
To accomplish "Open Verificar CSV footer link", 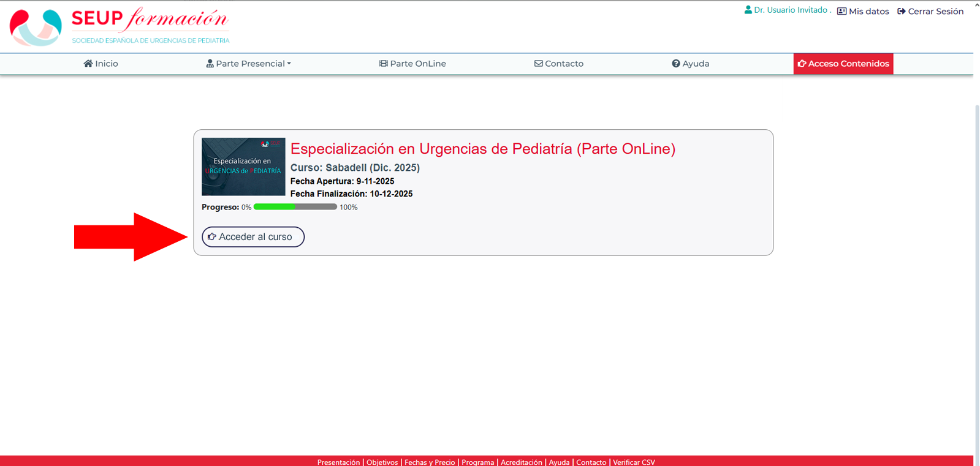I will (634, 462).
